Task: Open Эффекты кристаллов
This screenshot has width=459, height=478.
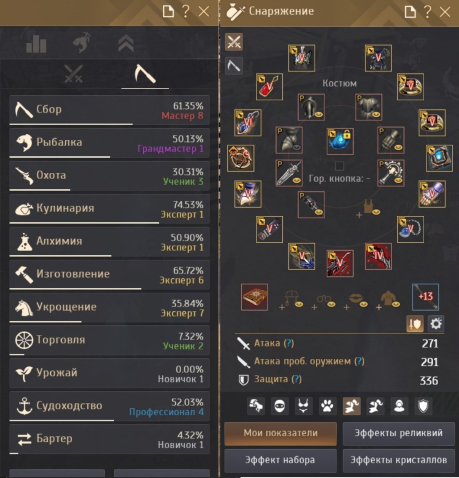Action: pyautogui.click(x=399, y=460)
